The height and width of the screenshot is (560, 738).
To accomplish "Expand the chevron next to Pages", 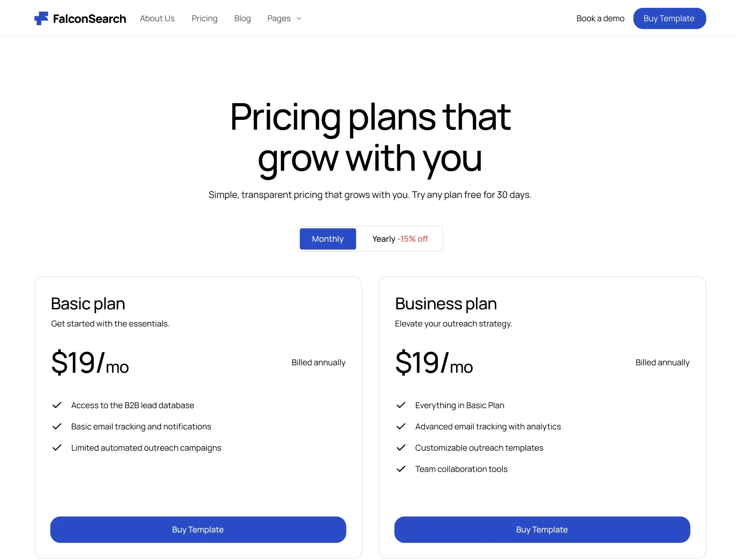I will pyautogui.click(x=299, y=19).
